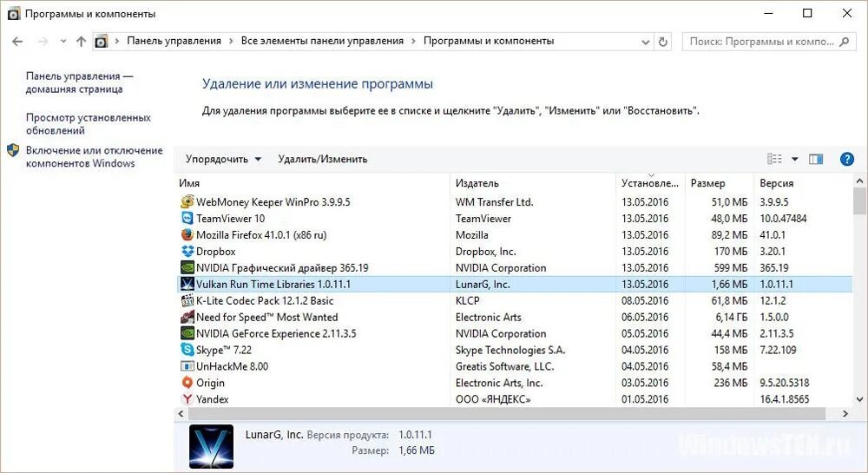Image resolution: width=868 pixels, height=473 pixels.
Task: Expand chevron after Все элементы панели управления
Action: [x=413, y=42]
